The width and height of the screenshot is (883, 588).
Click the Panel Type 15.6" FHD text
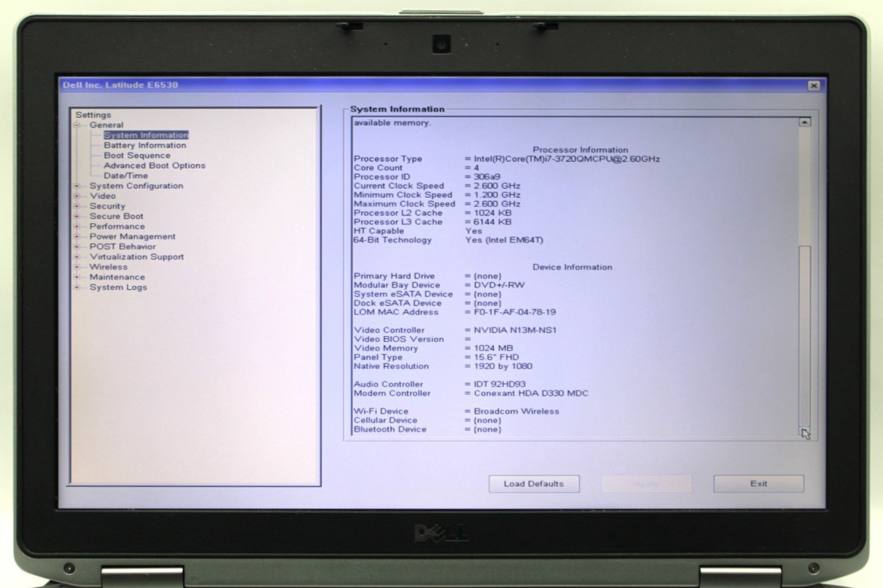pos(496,358)
